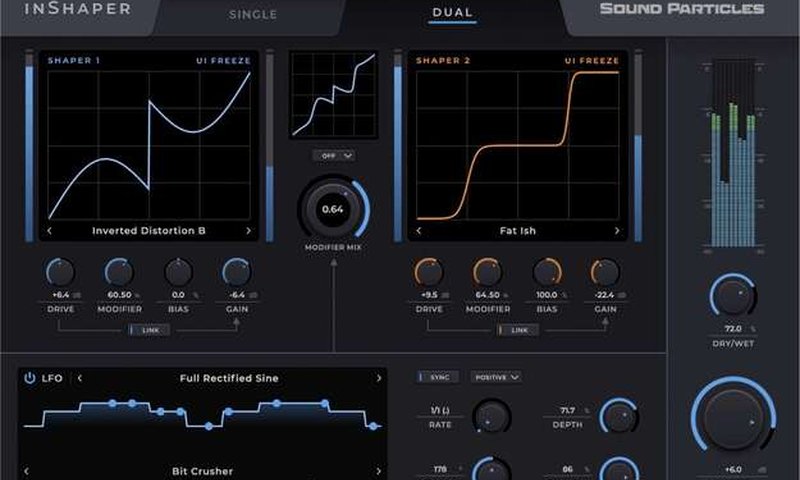Click the Modifier Mix knob
This screenshot has height=480, width=800.
click(x=333, y=209)
